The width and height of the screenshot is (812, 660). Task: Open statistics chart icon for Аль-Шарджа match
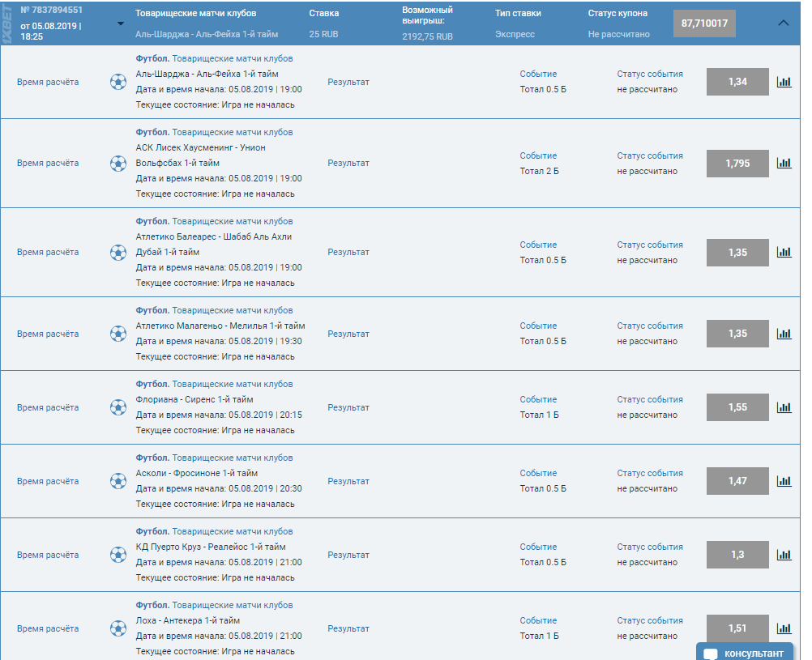pyautogui.click(x=784, y=82)
